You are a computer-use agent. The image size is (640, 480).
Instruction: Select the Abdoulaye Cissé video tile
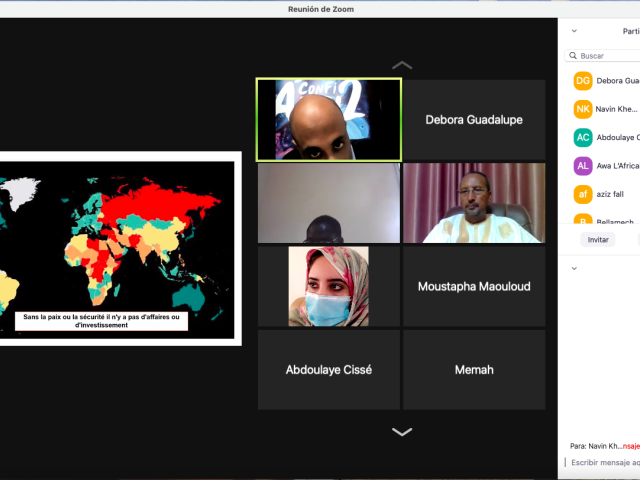tap(329, 370)
